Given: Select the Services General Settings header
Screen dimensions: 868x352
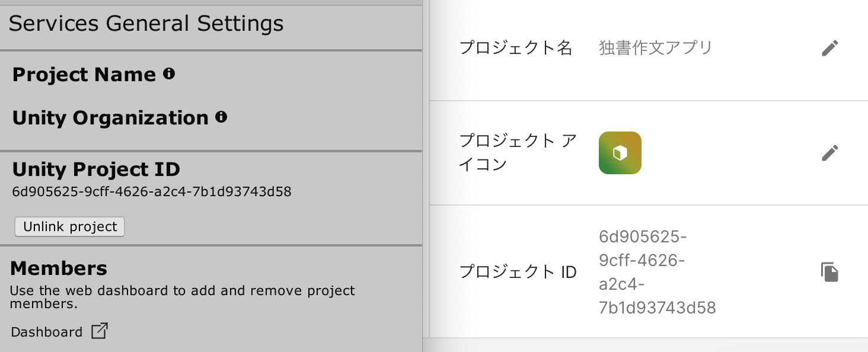Looking at the screenshot, I should (146, 24).
